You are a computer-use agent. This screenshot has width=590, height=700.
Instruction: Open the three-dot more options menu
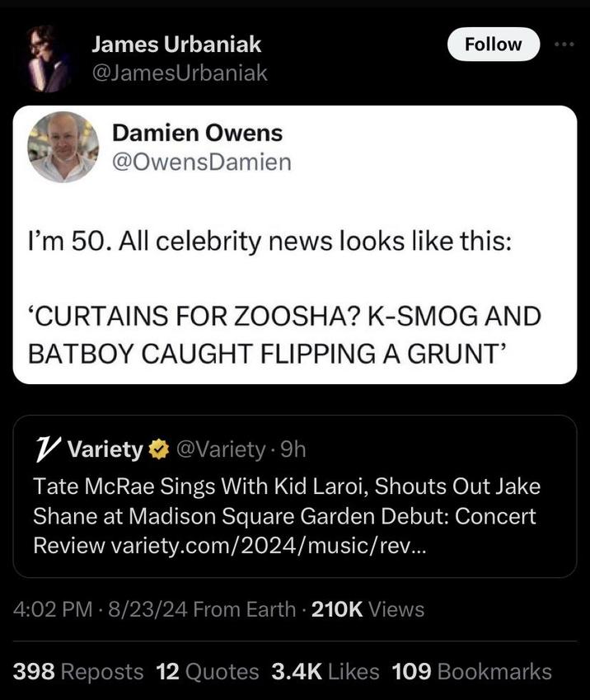pyautogui.click(x=564, y=44)
